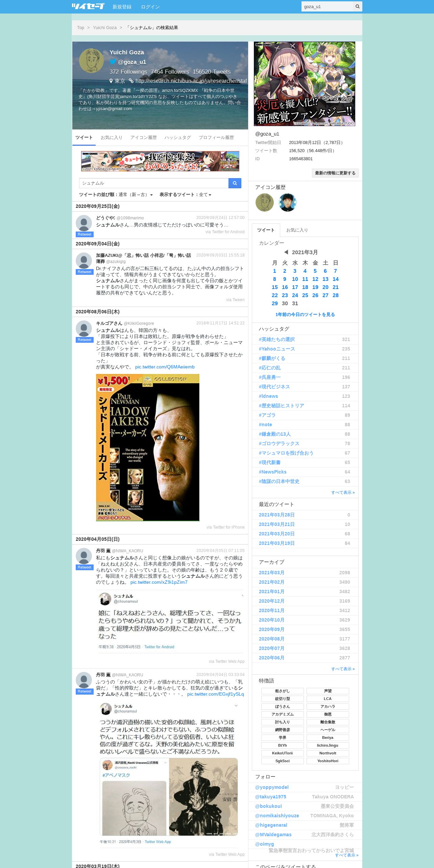Go to previous month calendar arrow
This screenshot has width=434, height=868.
[x=286, y=252]
